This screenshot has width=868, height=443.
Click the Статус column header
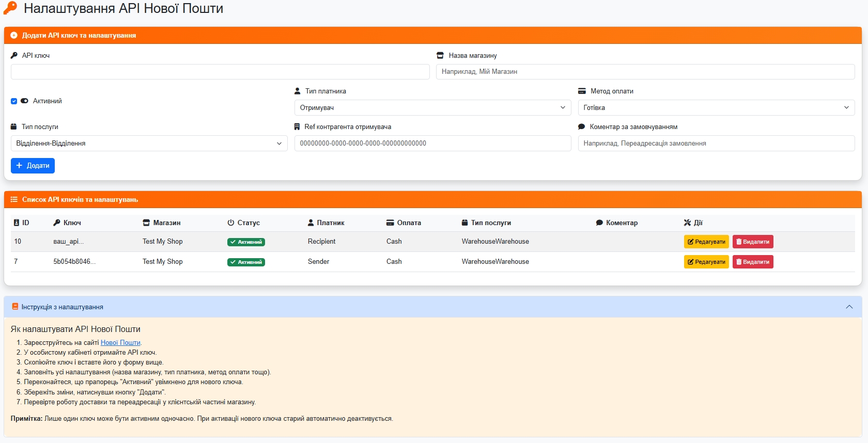click(248, 223)
